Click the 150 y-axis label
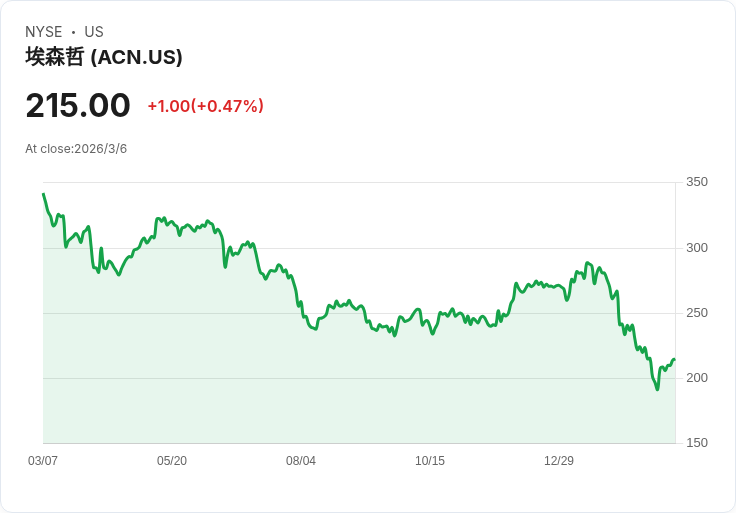Screen dimensions: 736x513 click(697, 443)
